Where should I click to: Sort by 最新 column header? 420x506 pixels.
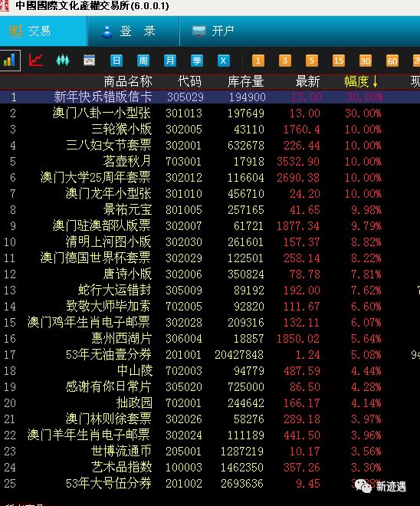307,81
